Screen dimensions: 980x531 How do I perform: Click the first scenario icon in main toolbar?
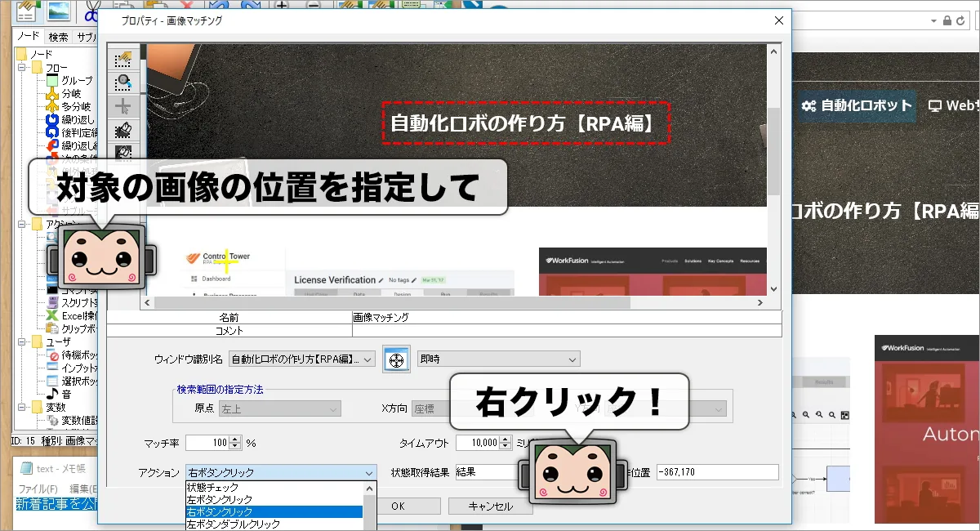pyautogui.click(x=29, y=10)
